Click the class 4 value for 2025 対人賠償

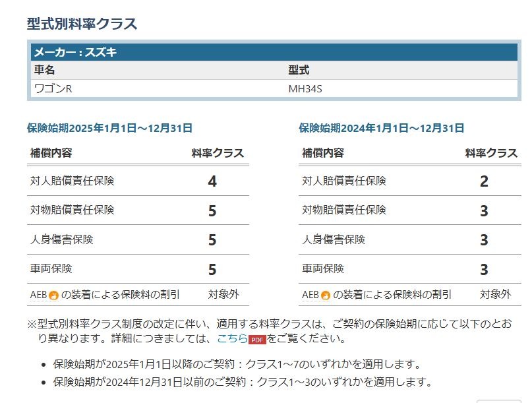(x=212, y=181)
